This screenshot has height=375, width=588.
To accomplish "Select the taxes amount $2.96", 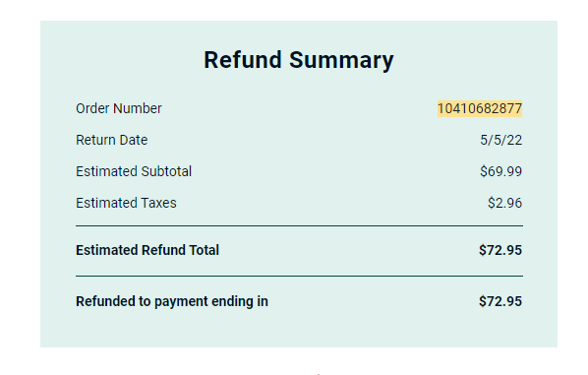I will point(504,203).
